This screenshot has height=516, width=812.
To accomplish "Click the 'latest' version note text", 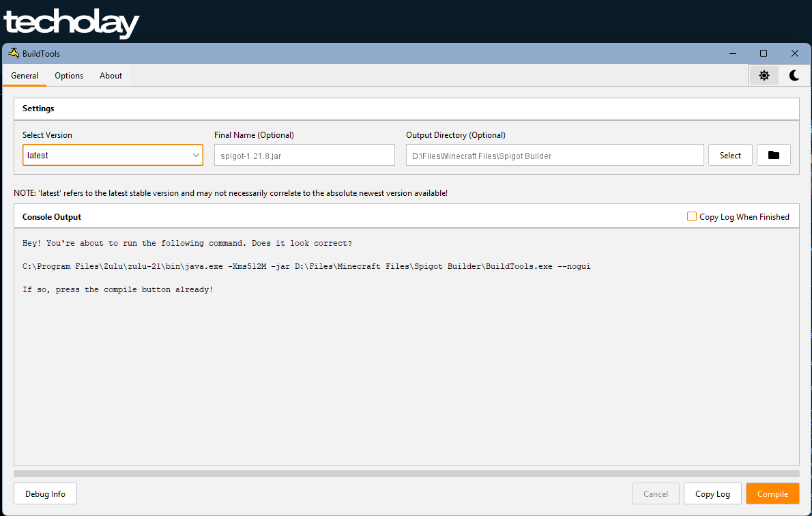I will pyautogui.click(x=231, y=192).
